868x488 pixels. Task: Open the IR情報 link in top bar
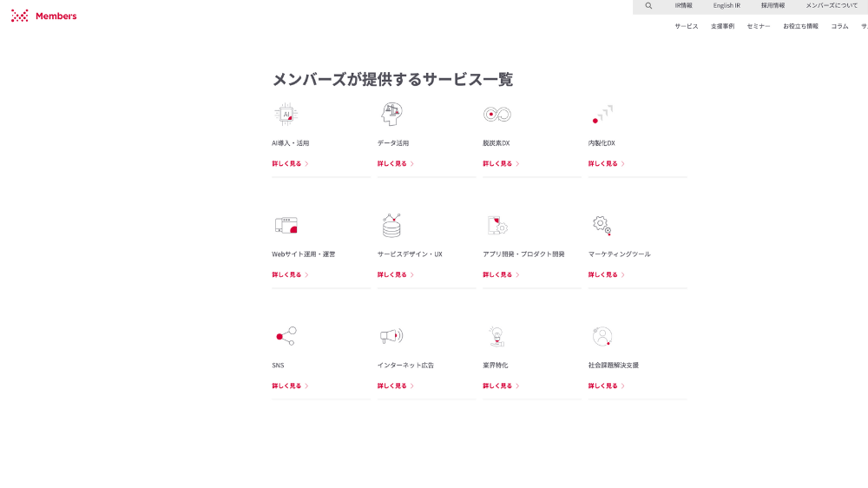[x=683, y=5]
